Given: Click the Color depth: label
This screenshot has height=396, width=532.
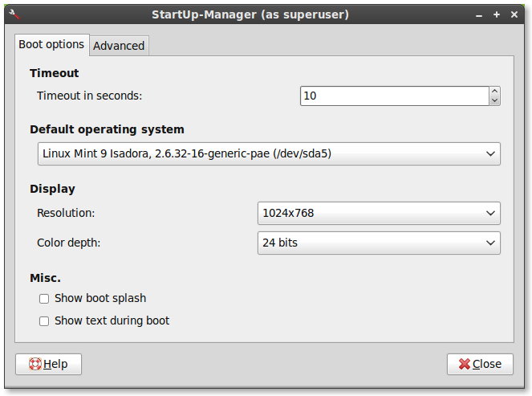Looking at the screenshot, I should pyautogui.click(x=68, y=243).
